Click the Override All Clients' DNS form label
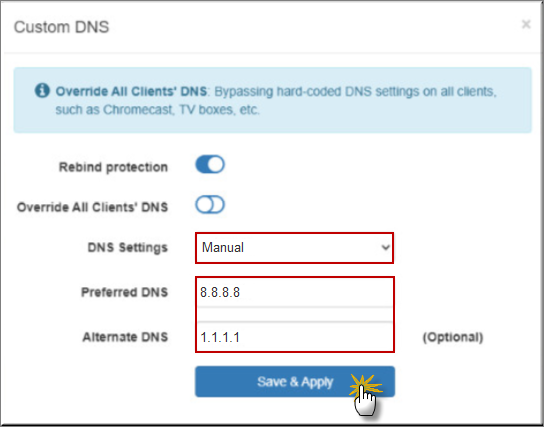544x427 pixels. click(92, 207)
